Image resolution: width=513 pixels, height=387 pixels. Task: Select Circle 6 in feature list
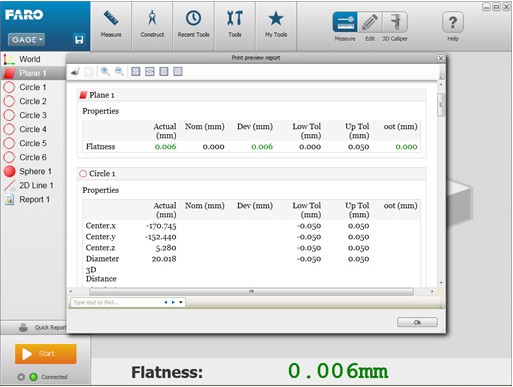coord(33,157)
